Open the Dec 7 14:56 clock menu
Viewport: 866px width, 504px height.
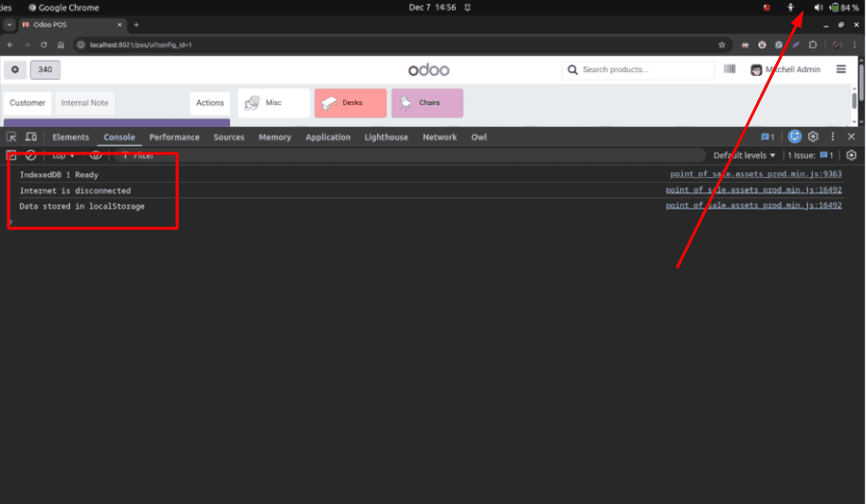(x=432, y=8)
